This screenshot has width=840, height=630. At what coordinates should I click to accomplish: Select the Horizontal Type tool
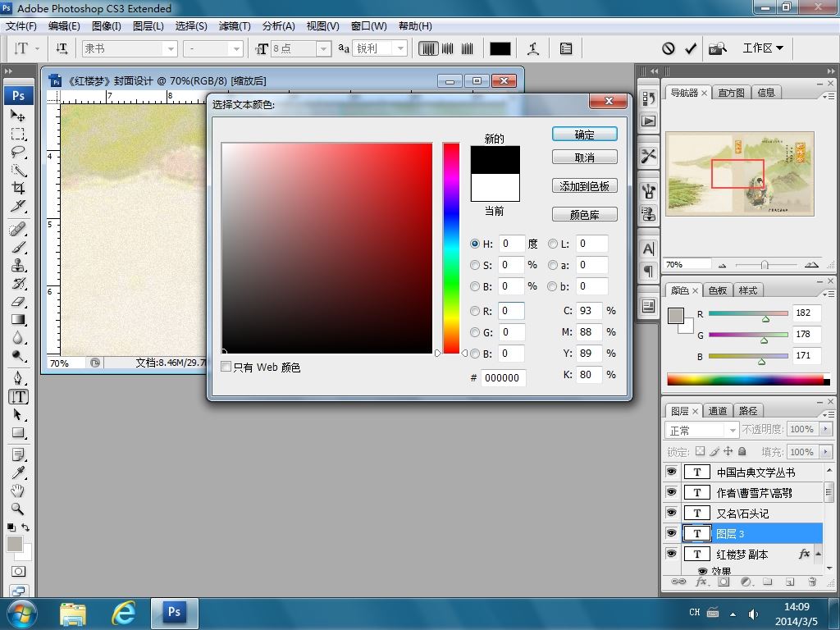[18, 396]
